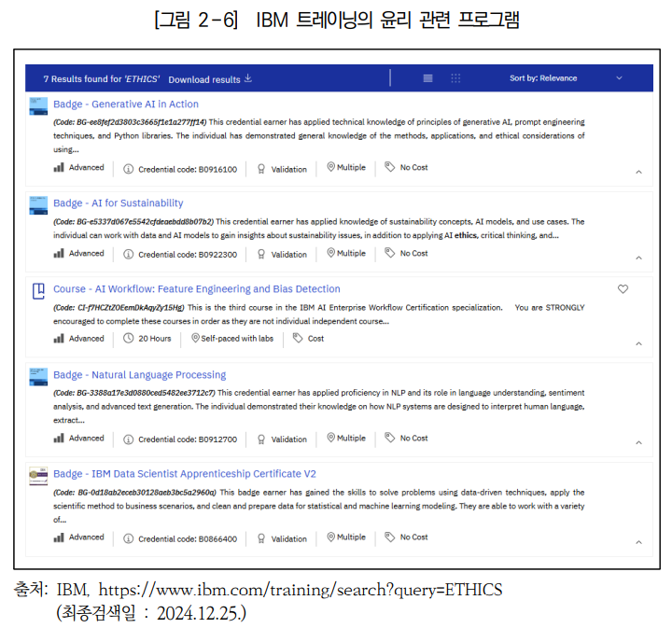Screen dimensions: 672x628
Task: Click No Cost tag icon in Generative AI row
Action: click(x=389, y=167)
